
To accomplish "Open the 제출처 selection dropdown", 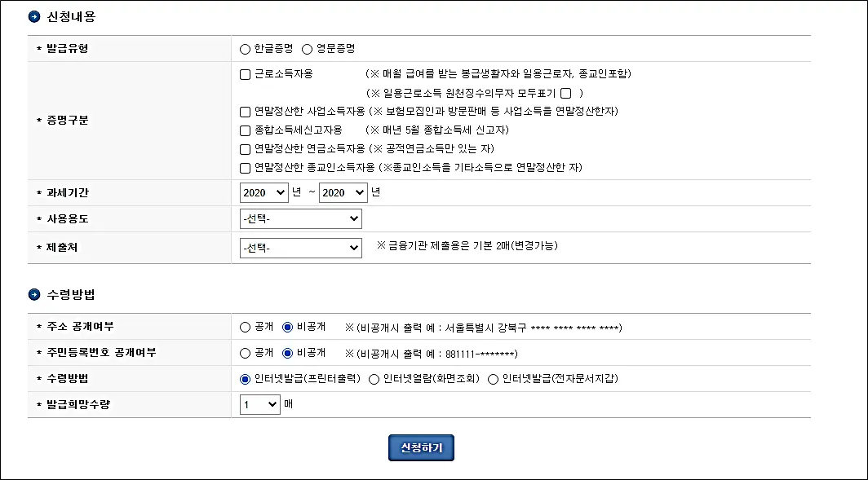I will [x=300, y=247].
